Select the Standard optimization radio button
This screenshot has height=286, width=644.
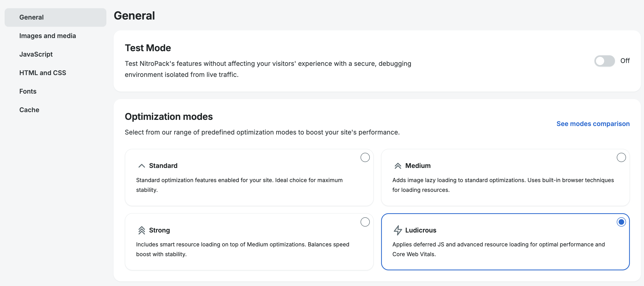point(365,157)
